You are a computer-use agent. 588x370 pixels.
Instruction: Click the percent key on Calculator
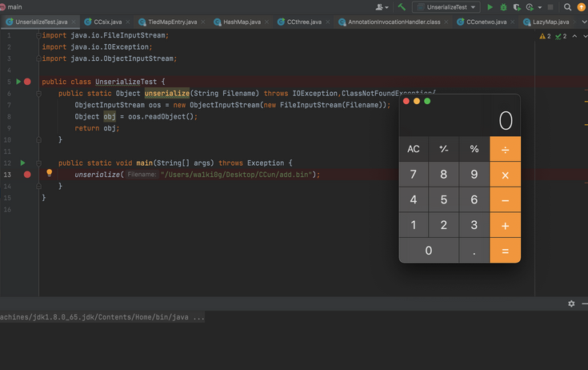click(x=474, y=149)
